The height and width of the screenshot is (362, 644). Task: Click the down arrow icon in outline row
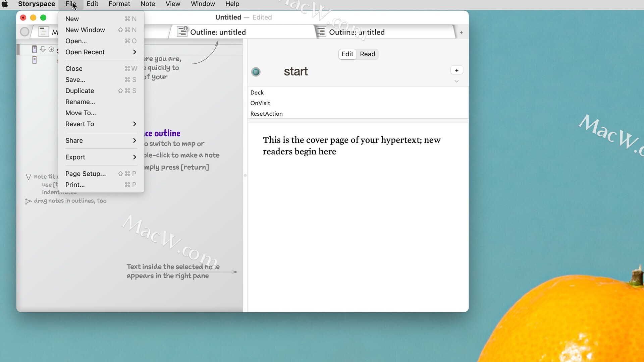click(43, 49)
